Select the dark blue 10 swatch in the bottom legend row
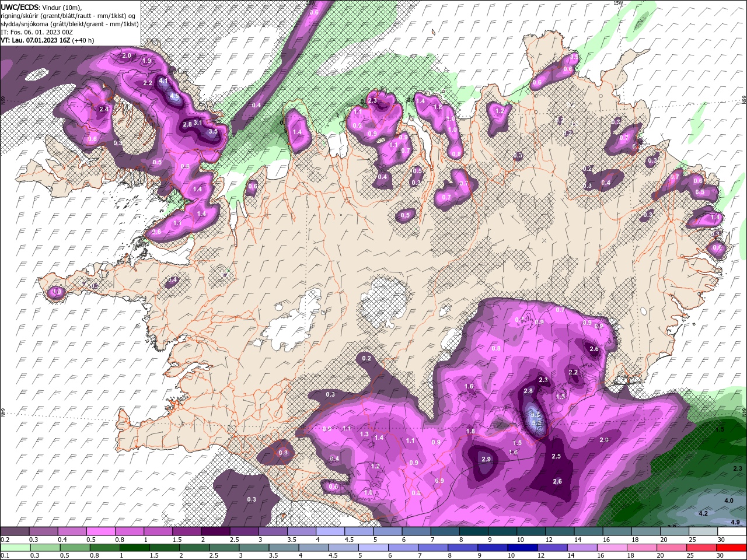The width and height of the screenshot is (747, 560). (x=521, y=547)
